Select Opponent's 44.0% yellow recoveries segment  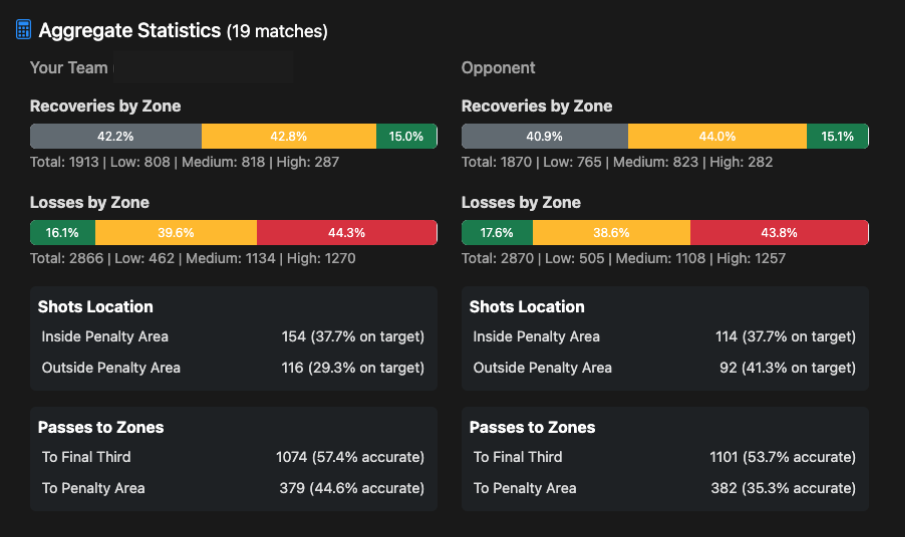pyautogui.click(x=717, y=137)
